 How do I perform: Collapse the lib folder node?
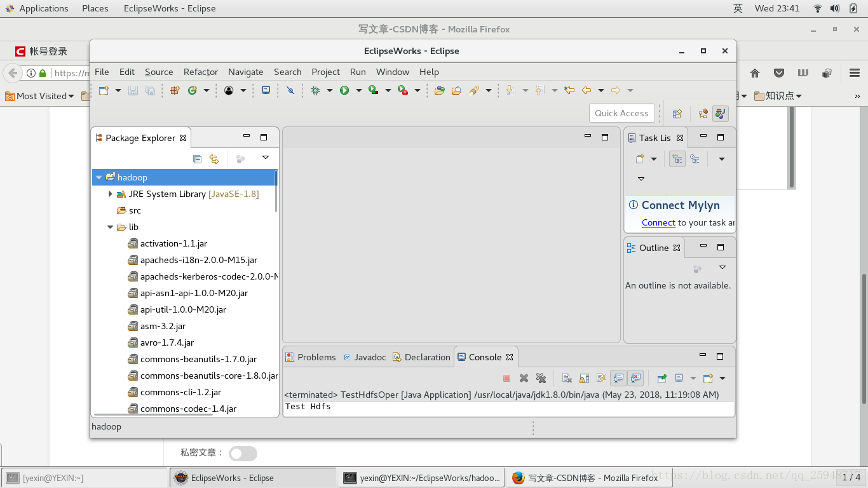[111, 227]
